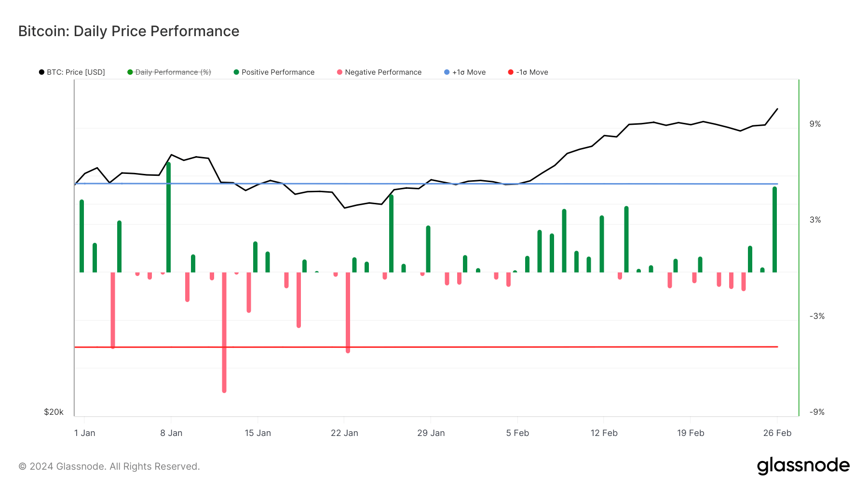Click the $20k price axis label

54,412
